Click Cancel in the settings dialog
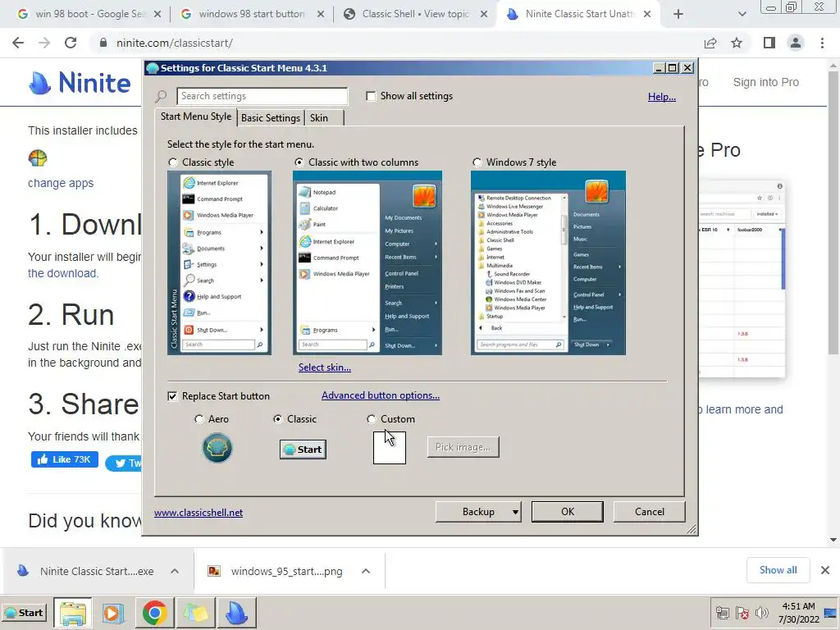The height and width of the screenshot is (630, 840). pos(650,512)
